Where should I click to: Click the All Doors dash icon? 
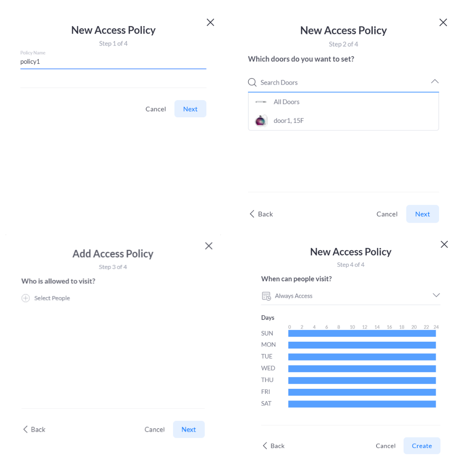[x=261, y=102]
